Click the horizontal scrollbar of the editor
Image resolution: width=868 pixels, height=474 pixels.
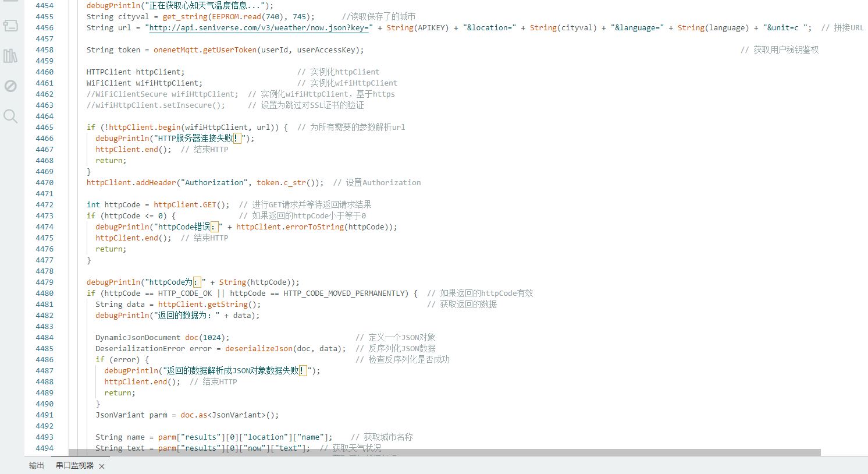[444, 452]
